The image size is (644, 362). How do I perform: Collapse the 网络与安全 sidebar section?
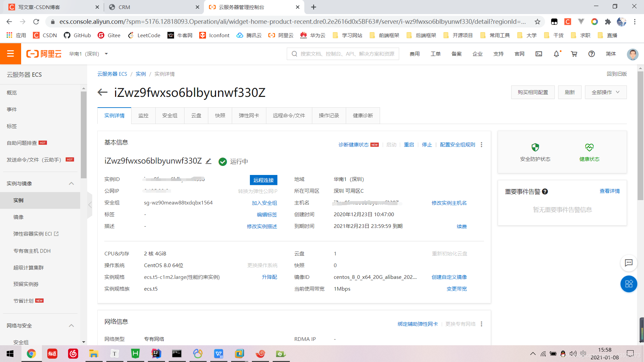[71, 325]
